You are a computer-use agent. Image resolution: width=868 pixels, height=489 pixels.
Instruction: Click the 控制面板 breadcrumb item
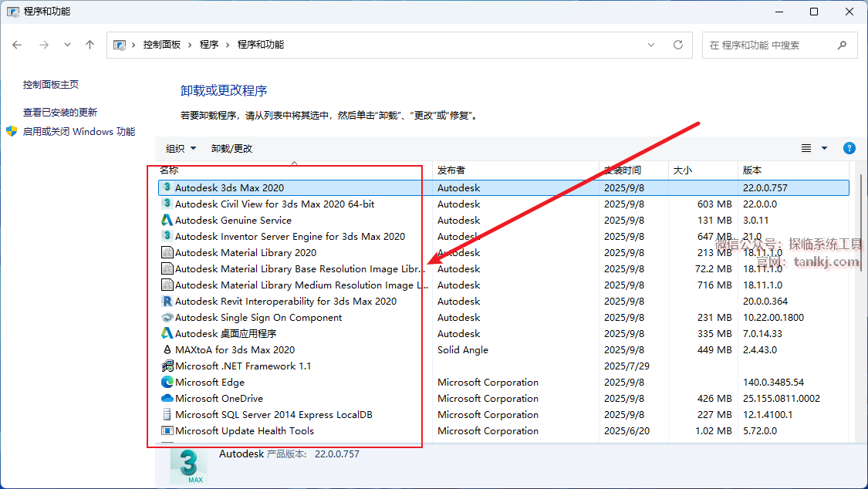tap(161, 45)
